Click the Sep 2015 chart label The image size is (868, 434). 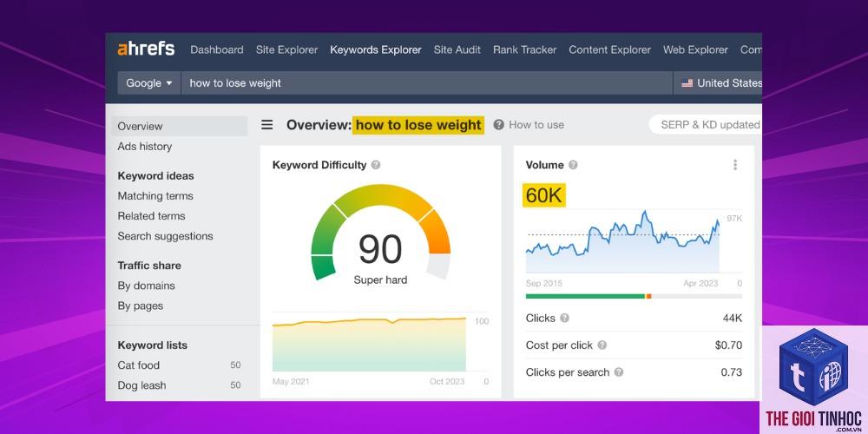pos(543,284)
